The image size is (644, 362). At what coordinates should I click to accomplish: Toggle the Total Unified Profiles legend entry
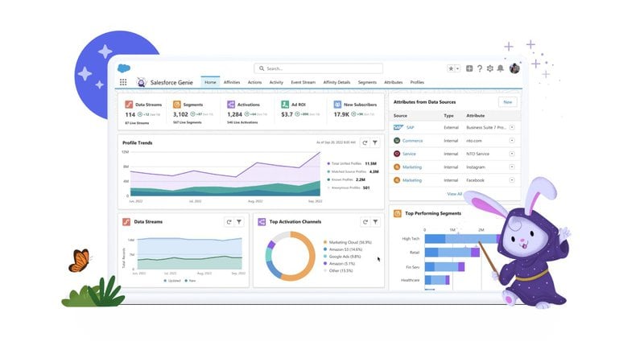(x=352, y=163)
